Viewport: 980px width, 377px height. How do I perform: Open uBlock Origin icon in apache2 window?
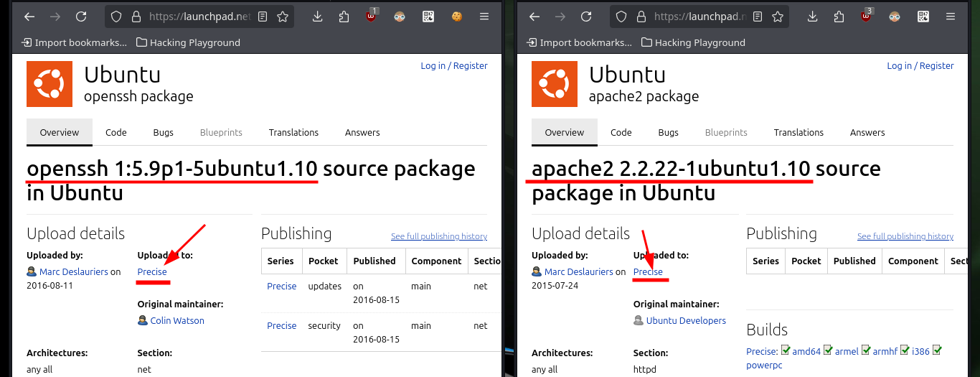click(867, 16)
